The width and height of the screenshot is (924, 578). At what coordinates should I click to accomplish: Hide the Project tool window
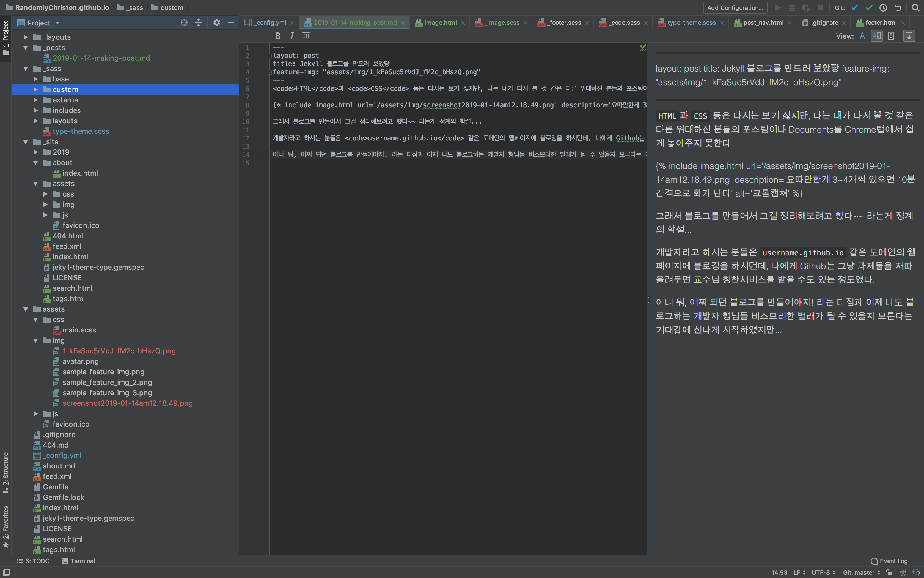(231, 23)
